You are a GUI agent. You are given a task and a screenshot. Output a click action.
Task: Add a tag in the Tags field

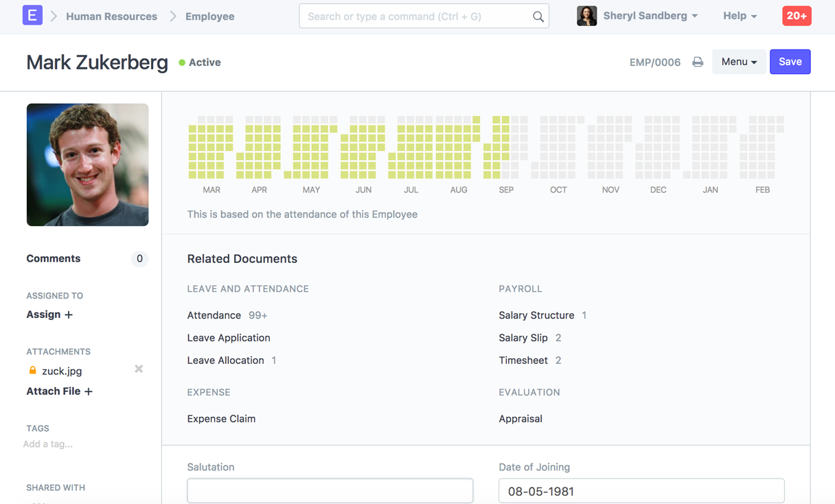click(x=48, y=444)
